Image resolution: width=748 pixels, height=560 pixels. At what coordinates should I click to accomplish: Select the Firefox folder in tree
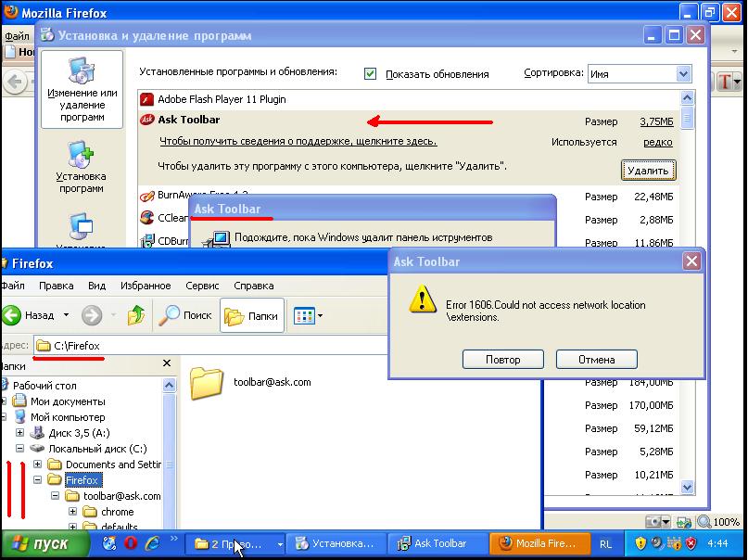82,480
